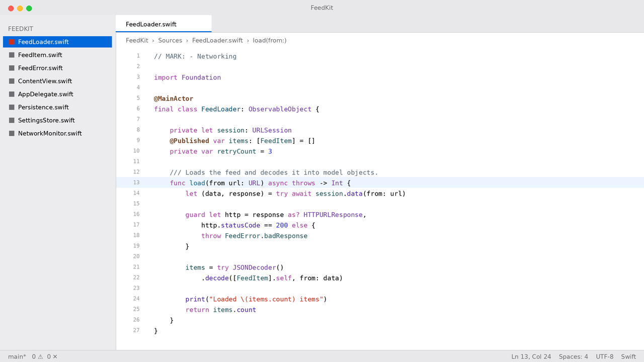Click the retryCount variable name

click(x=236, y=151)
